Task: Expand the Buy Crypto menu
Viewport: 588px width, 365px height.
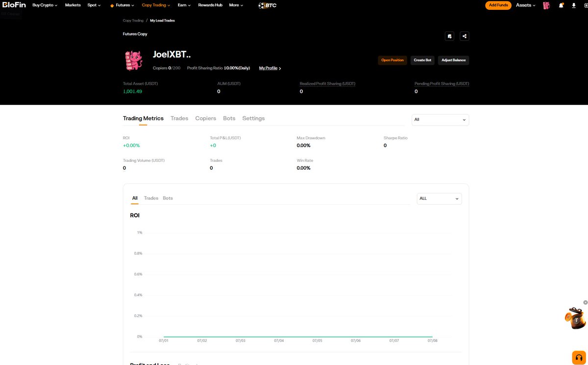Action: [45, 5]
